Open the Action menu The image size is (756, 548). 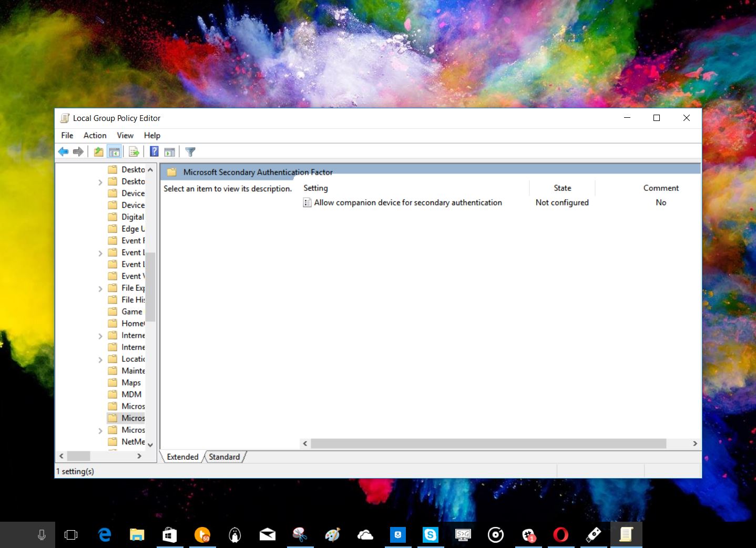click(x=95, y=135)
